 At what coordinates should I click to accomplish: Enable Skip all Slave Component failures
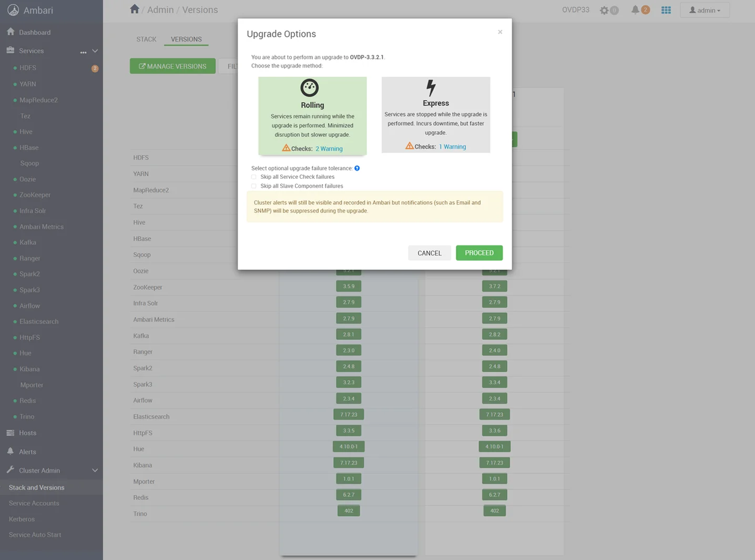tap(254, 186)
